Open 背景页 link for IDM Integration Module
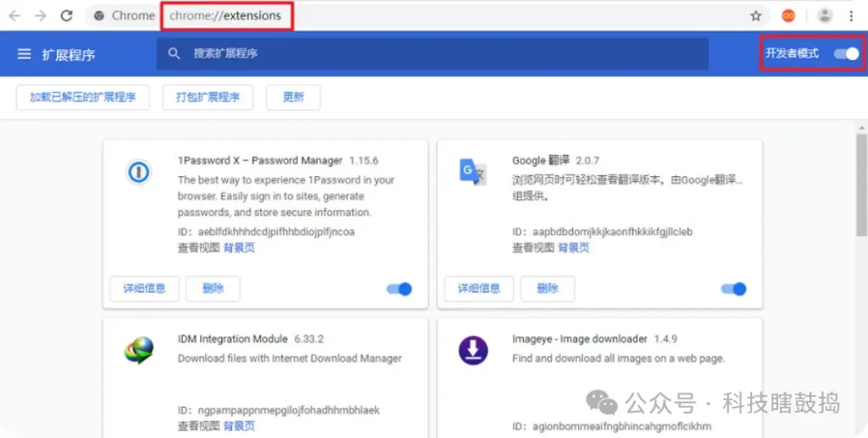The width and height of the screenshot is (868, 438). click(x=239, y=426)
